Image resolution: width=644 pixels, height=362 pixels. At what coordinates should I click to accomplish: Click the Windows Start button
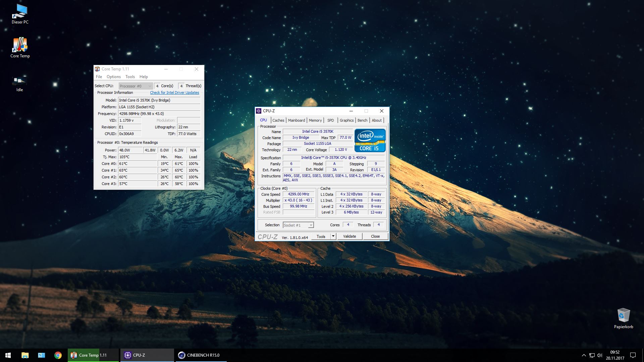tap(8, 355)
